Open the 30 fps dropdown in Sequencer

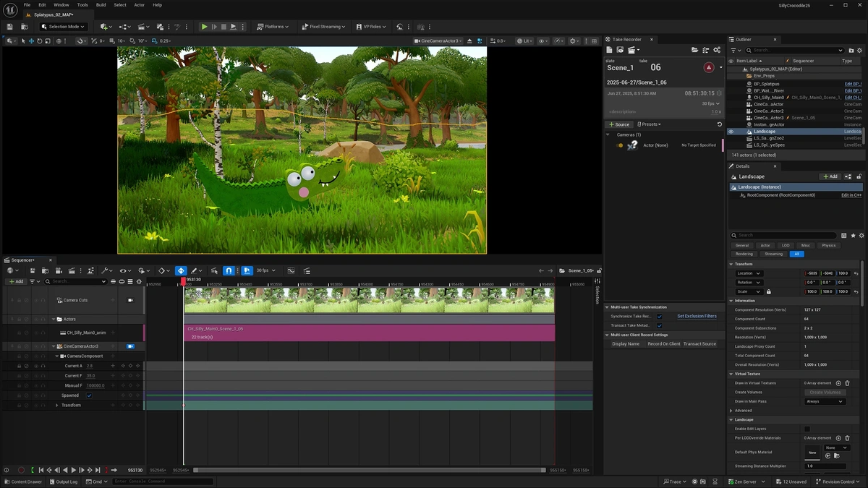pyautogui.click(x=263, y=270)
